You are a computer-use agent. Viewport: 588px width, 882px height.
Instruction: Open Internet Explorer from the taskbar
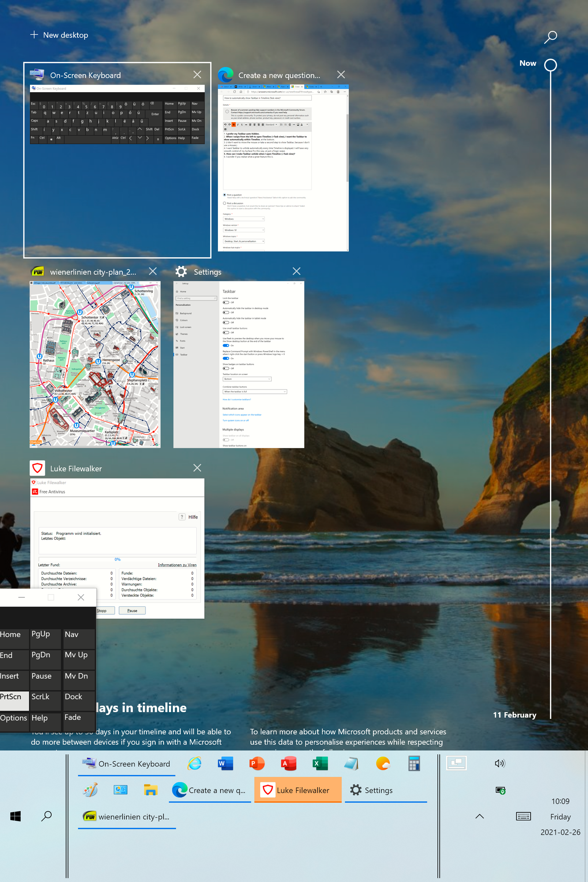pyautogui.click(x=195, y=763)
